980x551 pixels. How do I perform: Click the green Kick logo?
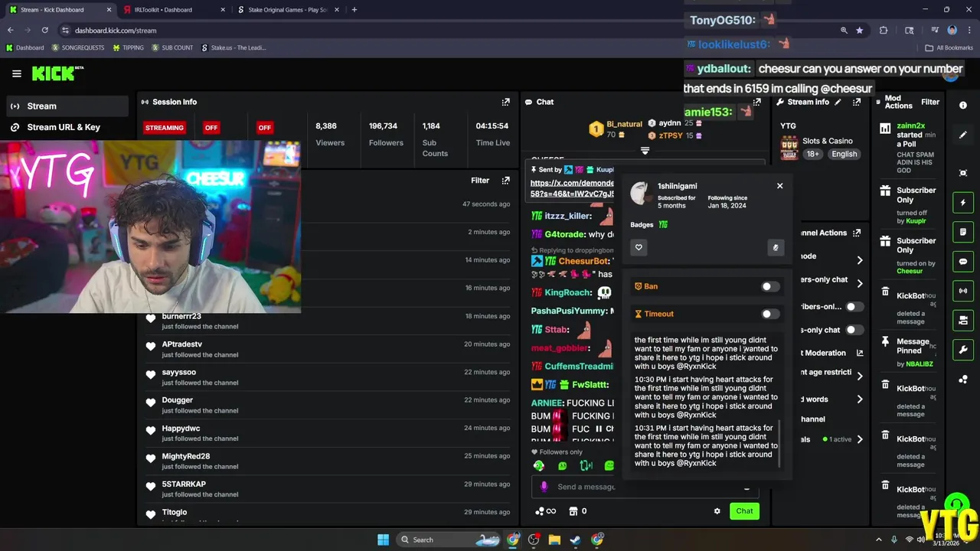55,73
